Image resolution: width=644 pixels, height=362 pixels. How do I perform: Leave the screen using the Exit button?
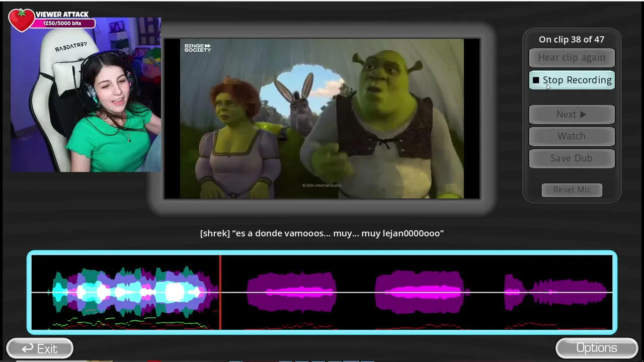click(x=40, y=348)
